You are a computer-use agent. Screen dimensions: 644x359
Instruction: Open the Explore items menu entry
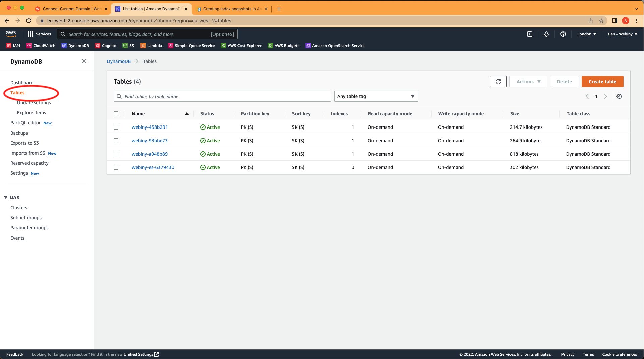click(x=31, y=113)
